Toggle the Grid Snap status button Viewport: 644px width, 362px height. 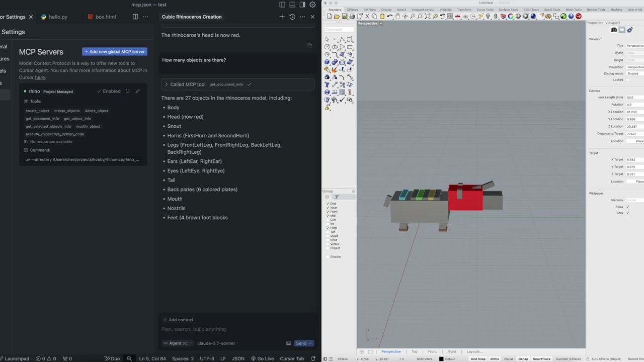click(x=478, y=359)
